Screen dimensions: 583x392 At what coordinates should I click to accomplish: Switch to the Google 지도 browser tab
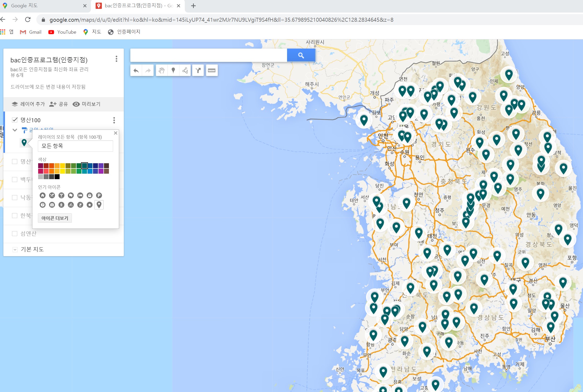[x=24, y=6]
